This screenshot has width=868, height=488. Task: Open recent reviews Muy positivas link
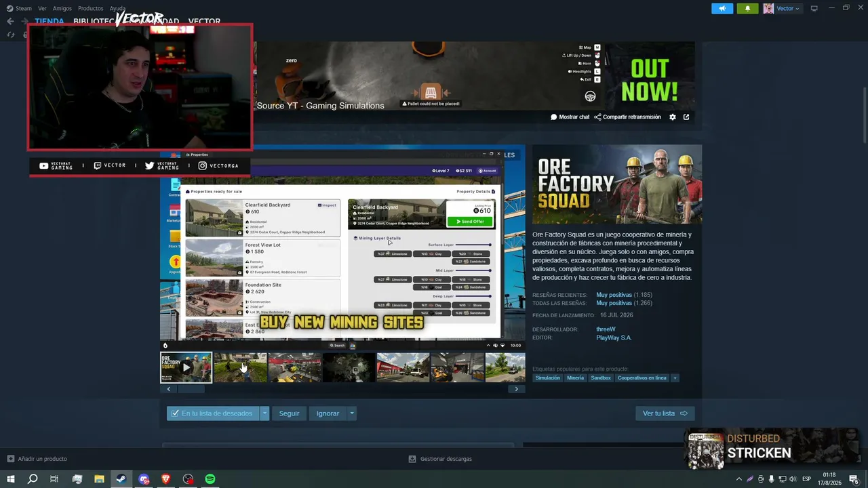(614, 295)
